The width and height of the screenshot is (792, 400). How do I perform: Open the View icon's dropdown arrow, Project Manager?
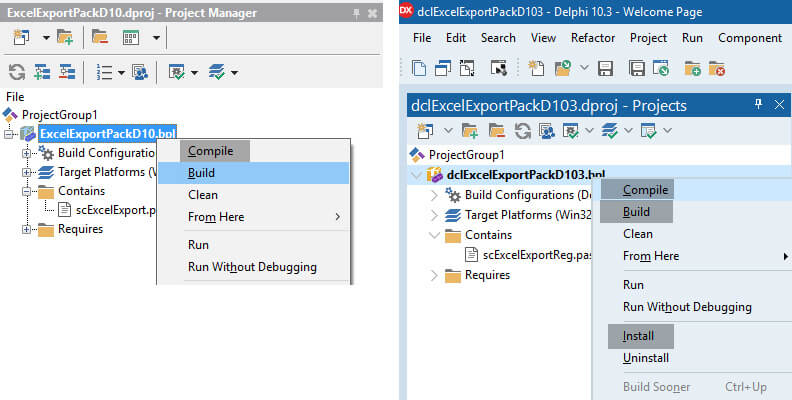click(x=156, y=38)
